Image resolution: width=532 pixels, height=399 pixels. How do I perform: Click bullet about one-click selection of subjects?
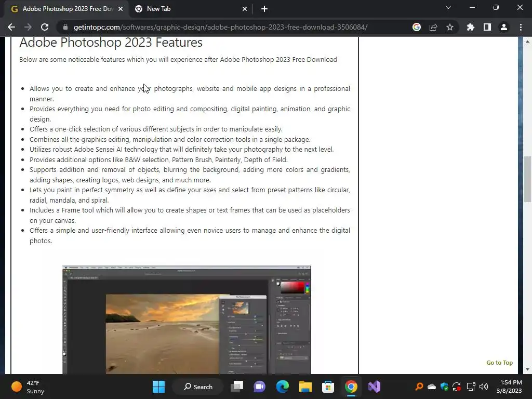[x=156, y=129]
